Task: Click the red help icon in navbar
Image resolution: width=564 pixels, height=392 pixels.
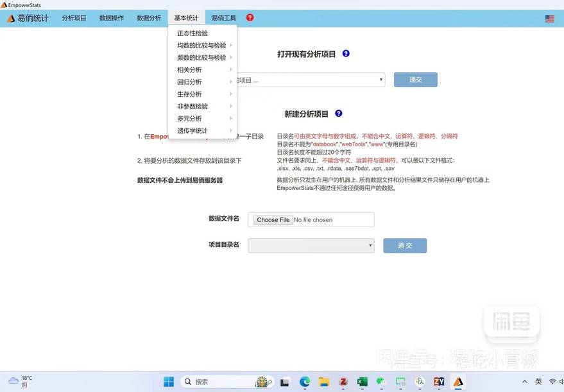Action: tap(250, 18)
